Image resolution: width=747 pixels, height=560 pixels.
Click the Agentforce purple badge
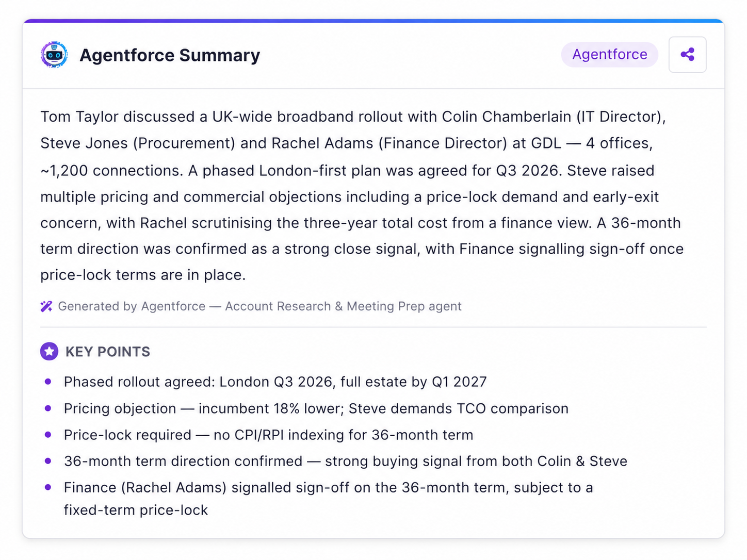[x=609, y=55]
